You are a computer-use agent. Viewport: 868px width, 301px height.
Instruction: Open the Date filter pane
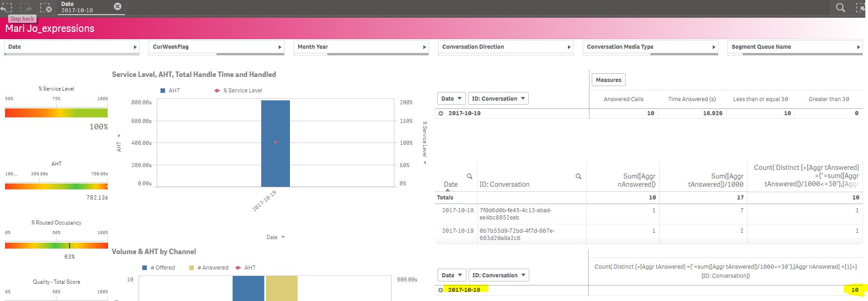pyautogui.click(x=72, y=47)
